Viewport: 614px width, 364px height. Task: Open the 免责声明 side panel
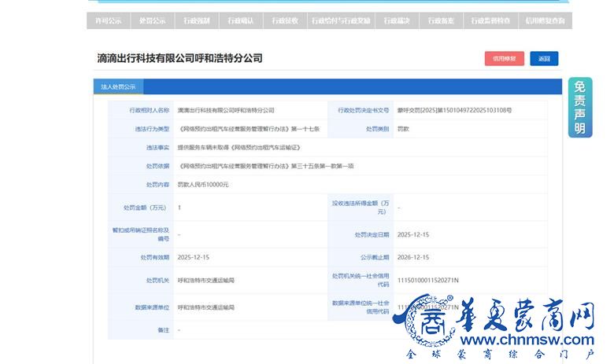(579, 108)
